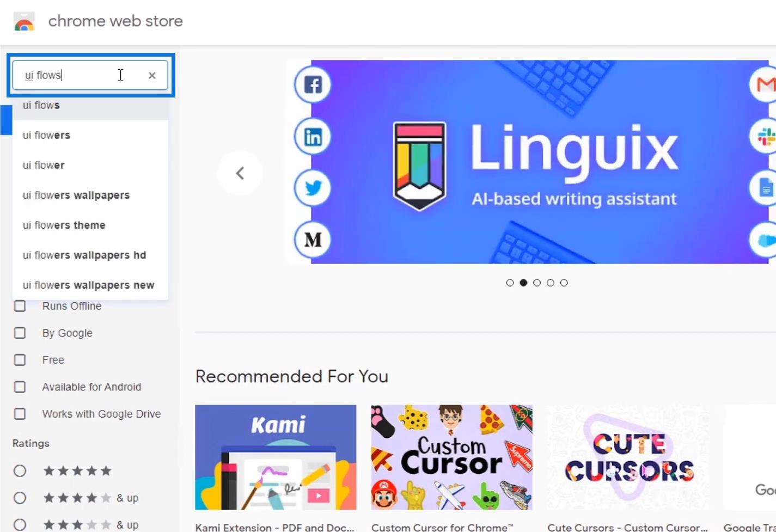The width and height of the screenshot is (776, 532).
Task: Click the Twitter bird icon on the banner
Action: point(313,188)
